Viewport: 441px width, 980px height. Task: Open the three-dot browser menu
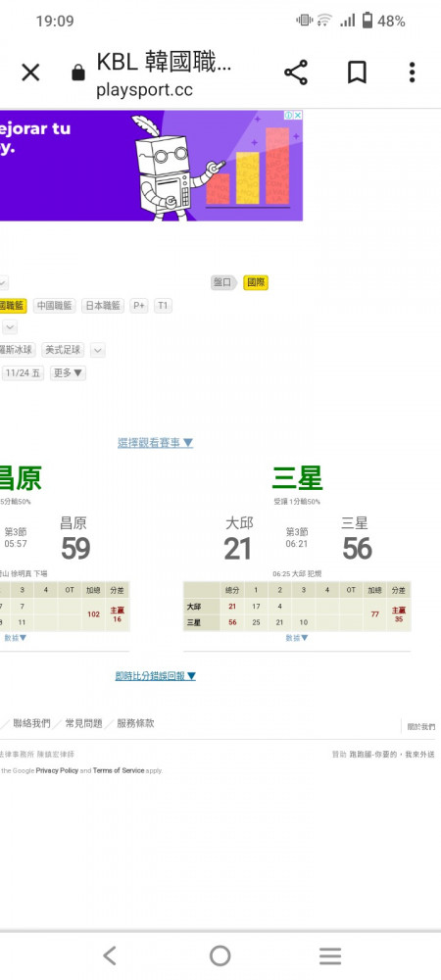click(x=412, y=73)
